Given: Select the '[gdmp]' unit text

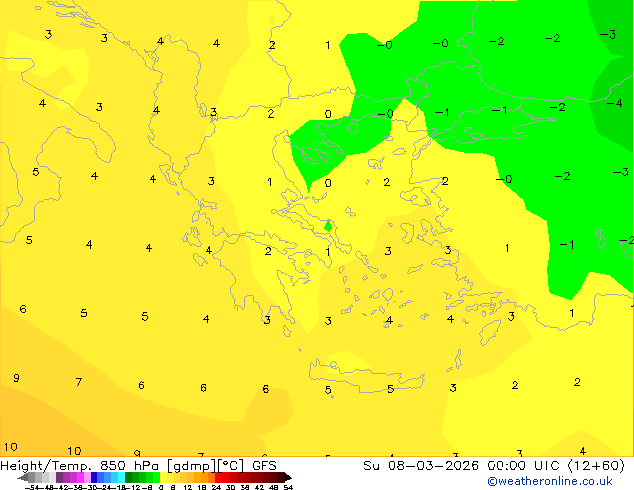Looking at the screenshot, I should [192, 466].
